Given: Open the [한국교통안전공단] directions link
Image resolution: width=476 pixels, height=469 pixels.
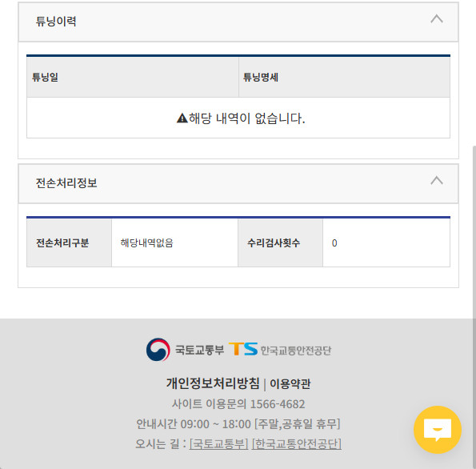Looking at the screenshot, I should click(x=297, y=443).
